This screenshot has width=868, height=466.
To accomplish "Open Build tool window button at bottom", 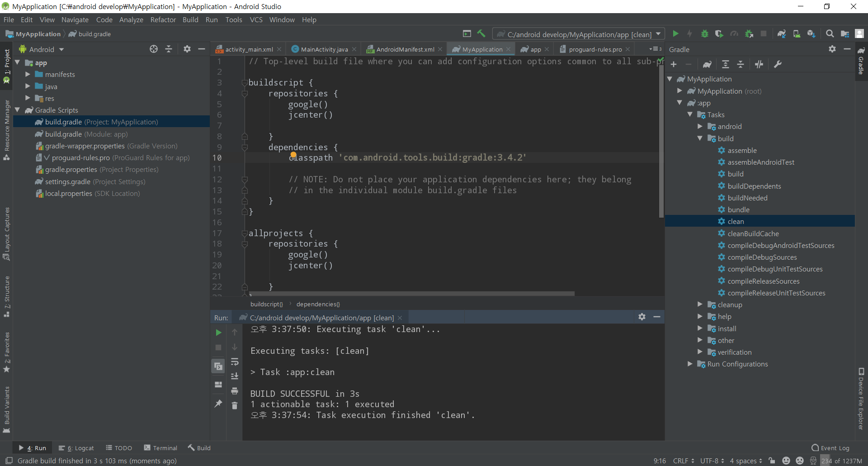I will point(199,448).
